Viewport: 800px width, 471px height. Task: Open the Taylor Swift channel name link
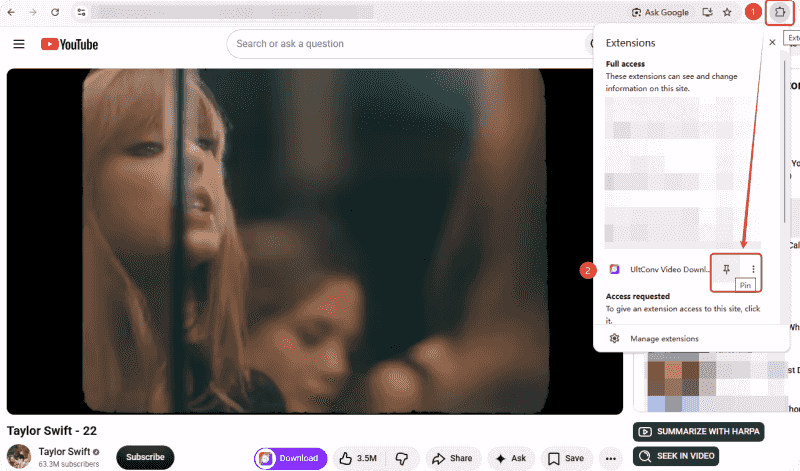[x=64, y=451]
